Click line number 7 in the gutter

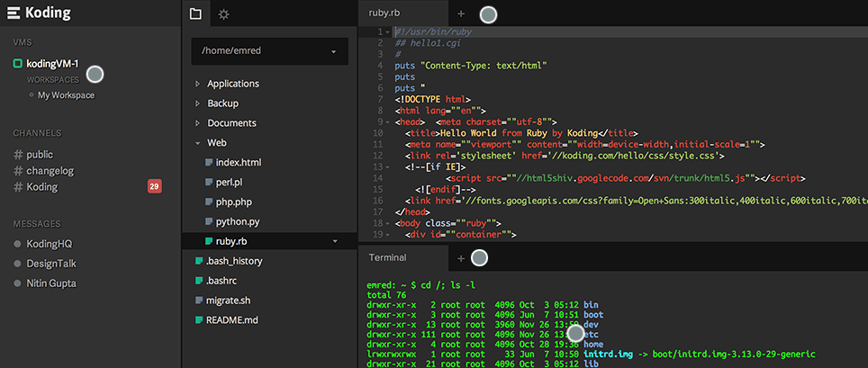[379, 100]
